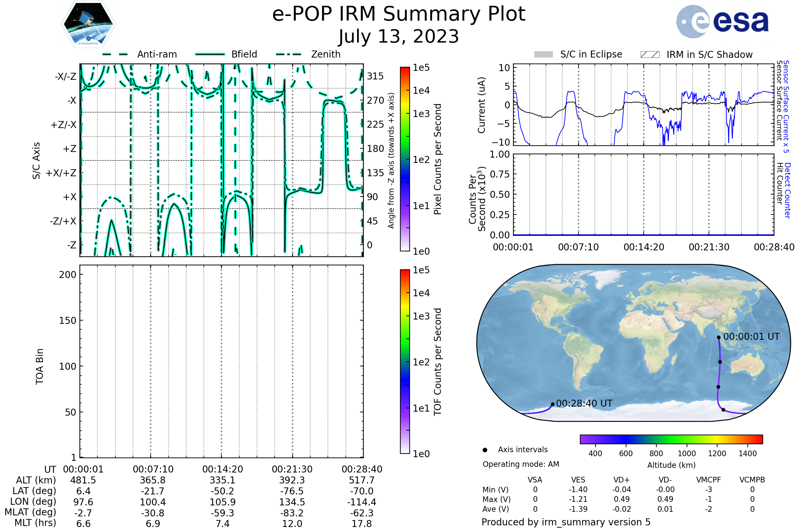Click the Anti-ram dashed legend line

point(115,54)
